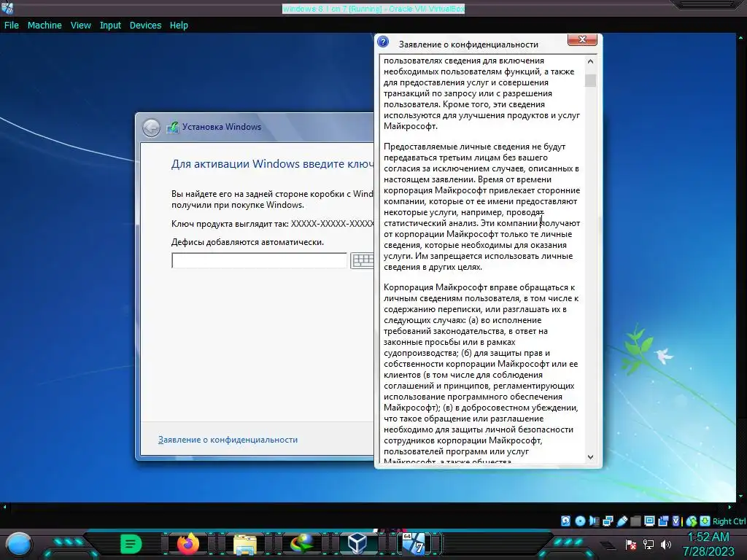This screenshot has width=747, height=560.
Task: Click the network adapters status icon
Action: click(x=608, y=521)
